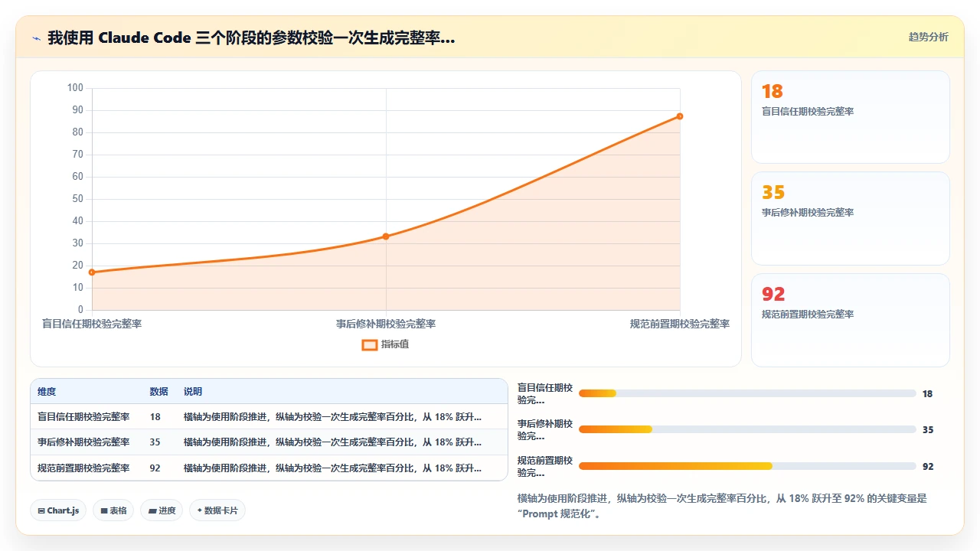Screen dimensions: 980x551
Task: Select the 数据卡片 tag chip
Action: tap(217, 510)
